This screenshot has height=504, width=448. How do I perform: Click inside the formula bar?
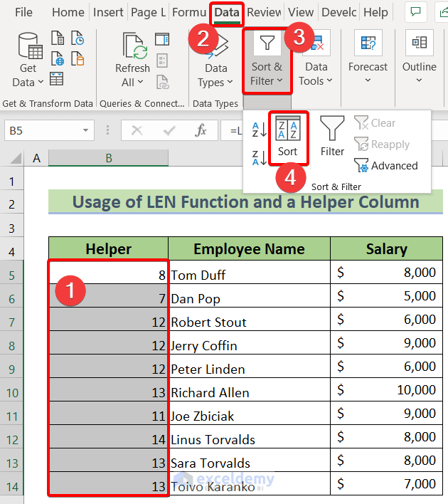tap(231, 130)
